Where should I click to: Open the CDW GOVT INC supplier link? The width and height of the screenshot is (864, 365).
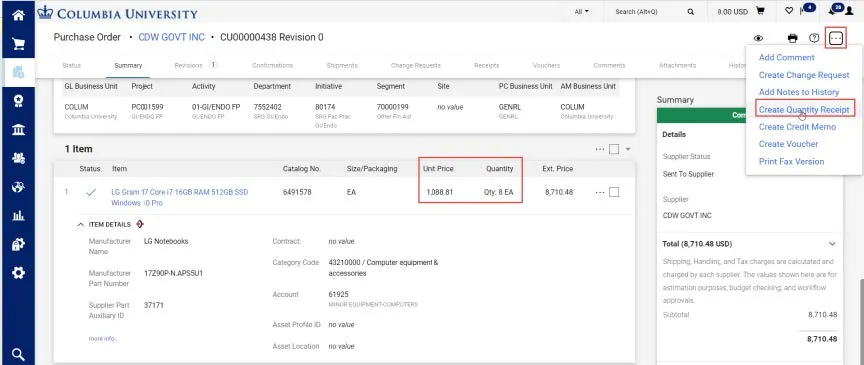pos(171,37)
